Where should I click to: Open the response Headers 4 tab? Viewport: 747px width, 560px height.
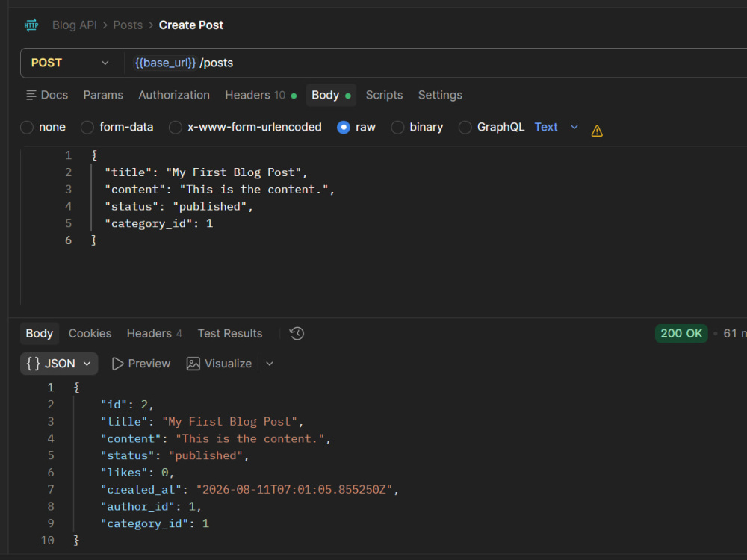155,333
